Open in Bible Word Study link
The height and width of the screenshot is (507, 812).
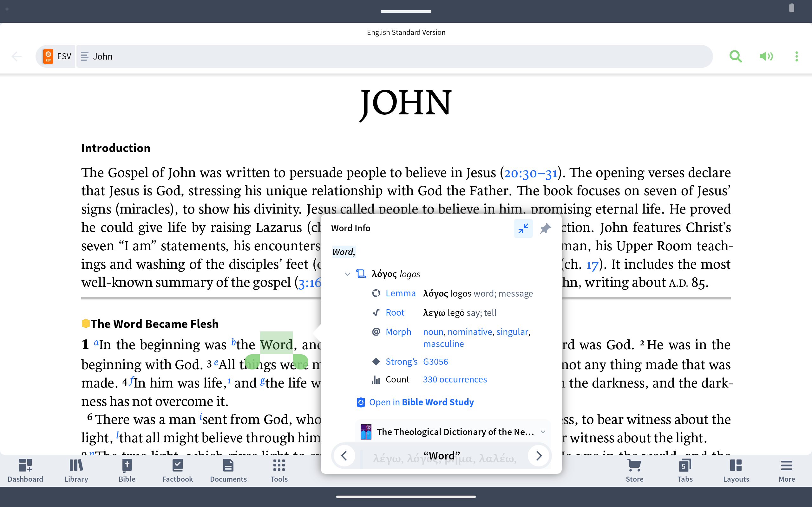point(421,402)
